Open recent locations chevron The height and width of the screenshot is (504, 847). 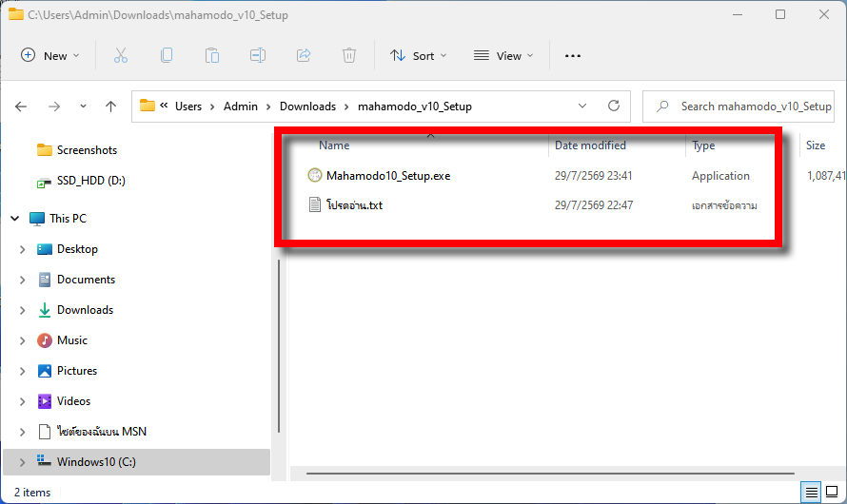[83, 107]
